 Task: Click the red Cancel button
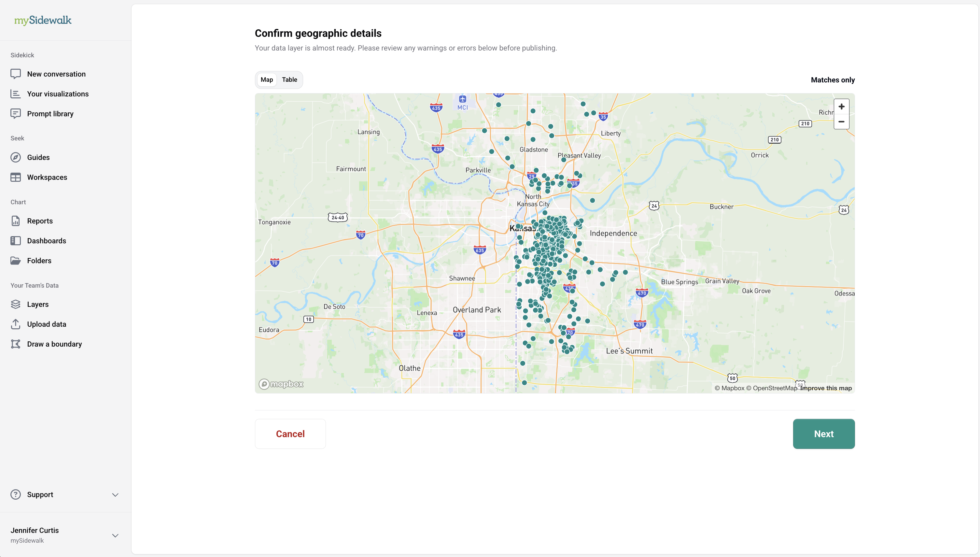(290, 434)
